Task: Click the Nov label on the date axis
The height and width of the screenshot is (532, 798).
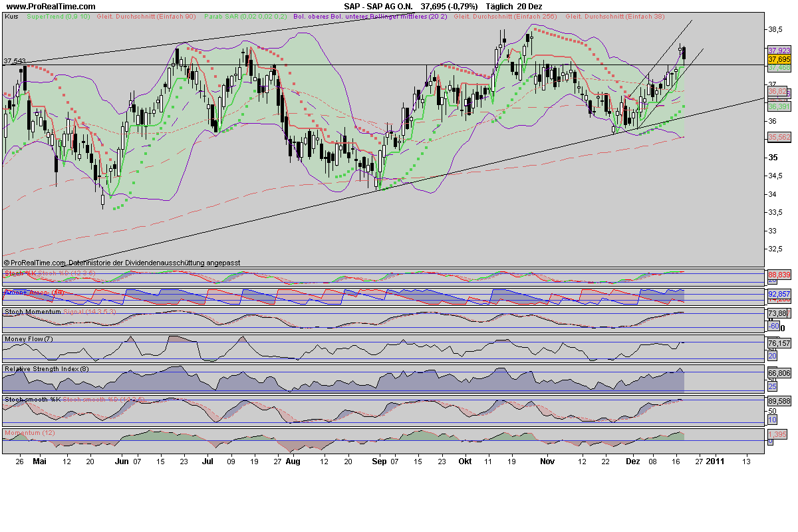Action: [547, 460]
